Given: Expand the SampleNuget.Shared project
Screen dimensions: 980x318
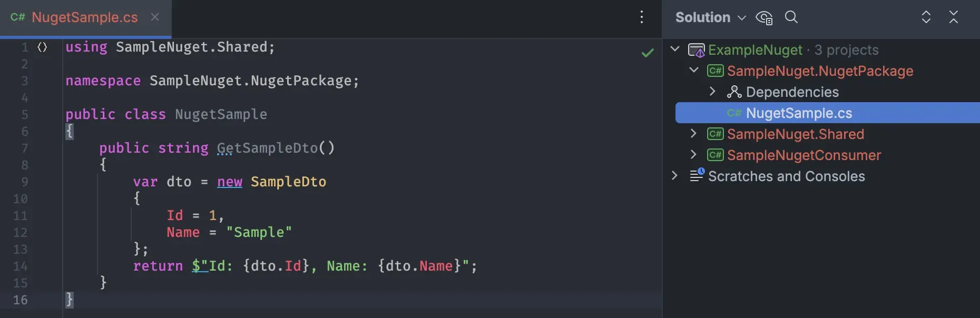Looking at the screenshot, I should click(694, 134).
